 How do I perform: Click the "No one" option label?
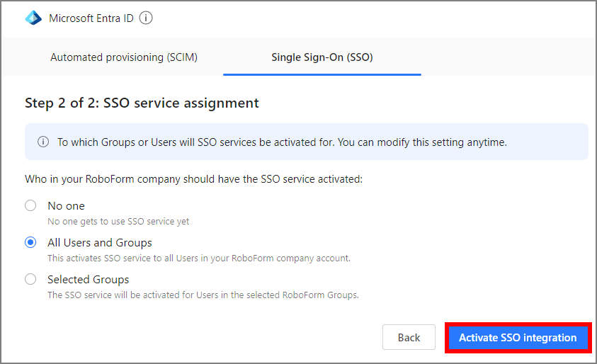click(x=66, y=206)
